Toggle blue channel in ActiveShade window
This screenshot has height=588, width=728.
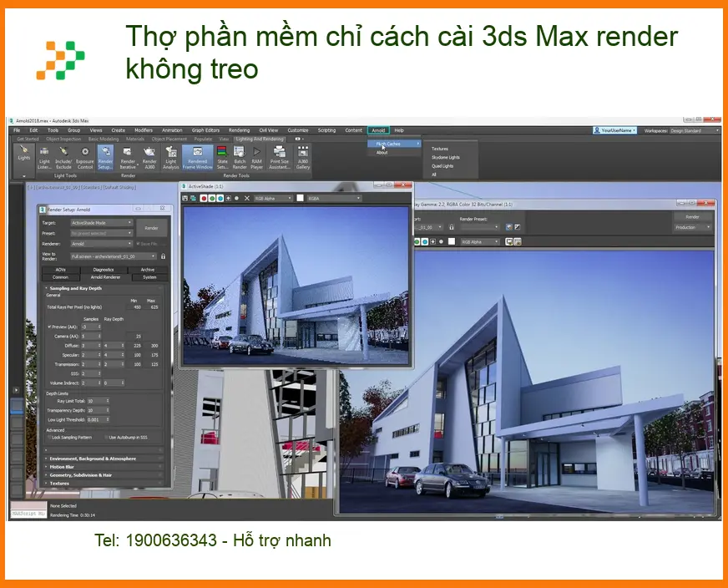220,198
